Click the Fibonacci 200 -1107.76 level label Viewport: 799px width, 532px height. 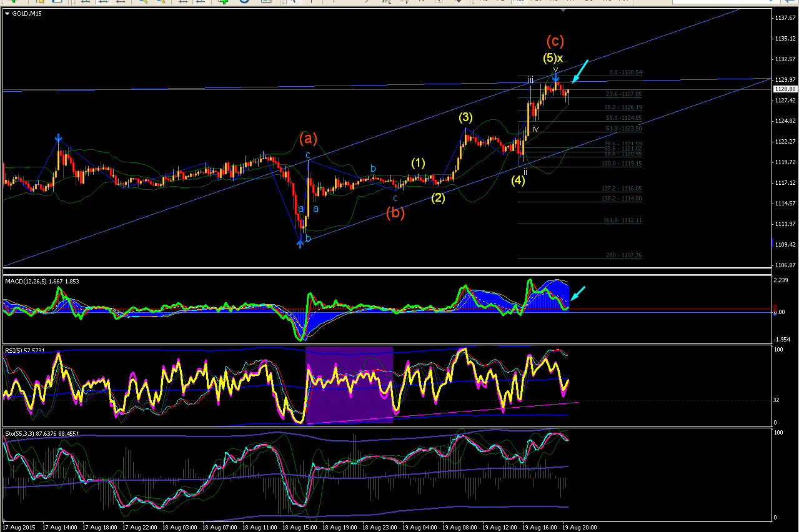click(624, 255)
